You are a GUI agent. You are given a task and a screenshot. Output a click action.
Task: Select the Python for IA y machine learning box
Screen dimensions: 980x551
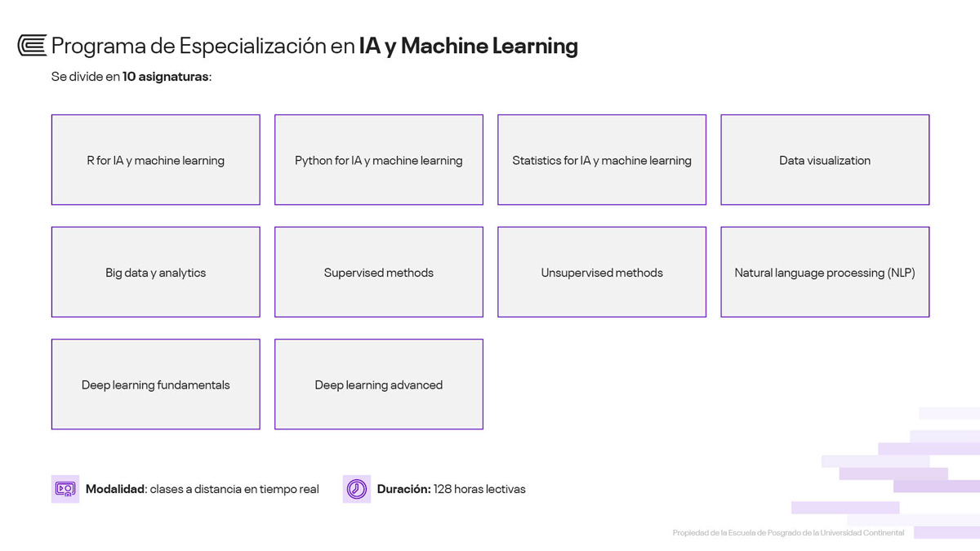click(x=379, y=160)
